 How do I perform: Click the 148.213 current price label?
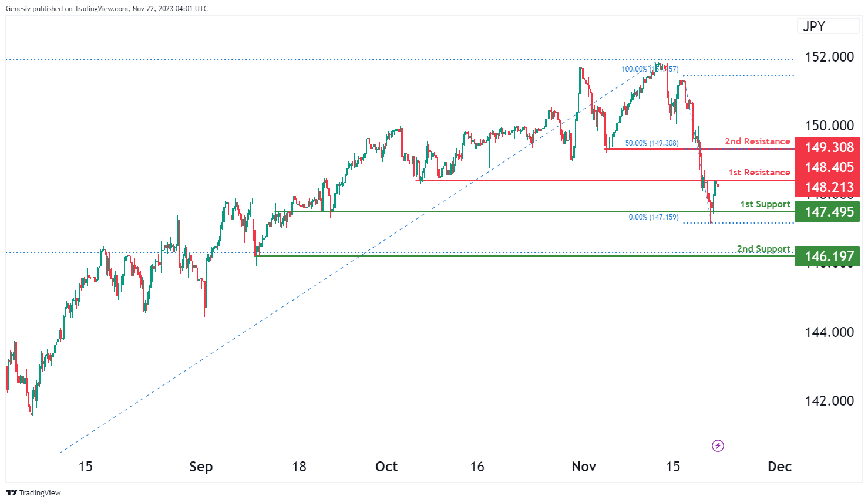point(829,187)
